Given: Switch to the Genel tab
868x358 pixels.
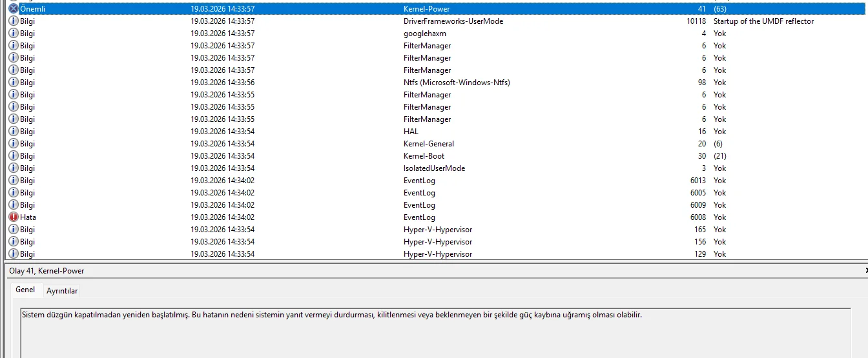Looking at the screenshot, I should [x=25, y=290].
